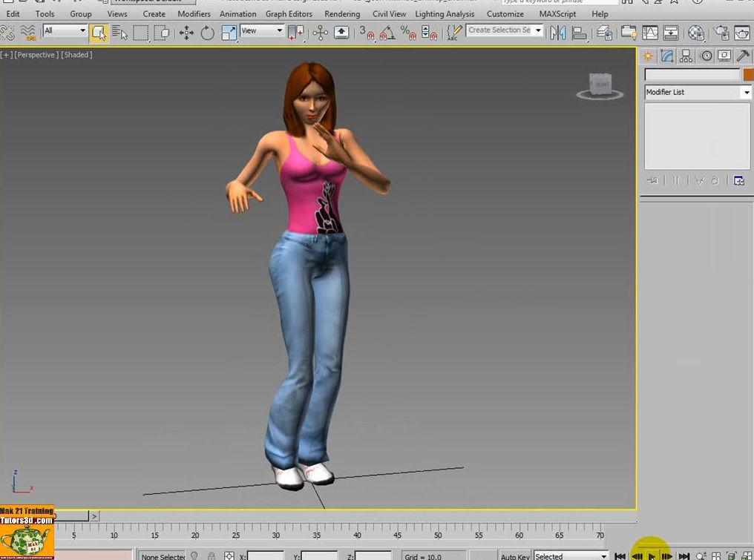Toggle Window/Crossing selection mode
The width and height of the screenshot is (754, 560).
point(162,33)
